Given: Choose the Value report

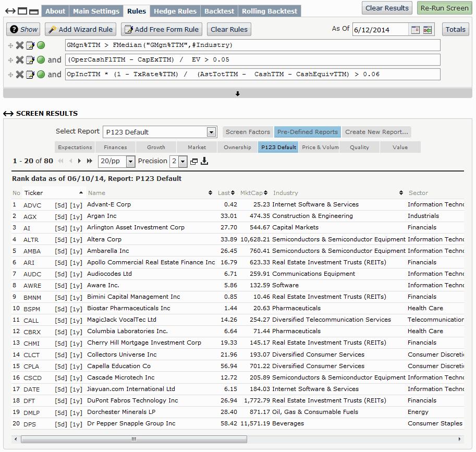Looking at the screenshot, I should 400,147.
